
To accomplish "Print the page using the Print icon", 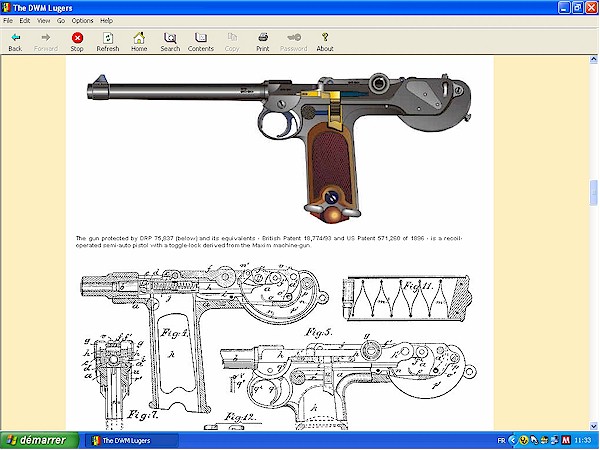I will pos(263,38).
